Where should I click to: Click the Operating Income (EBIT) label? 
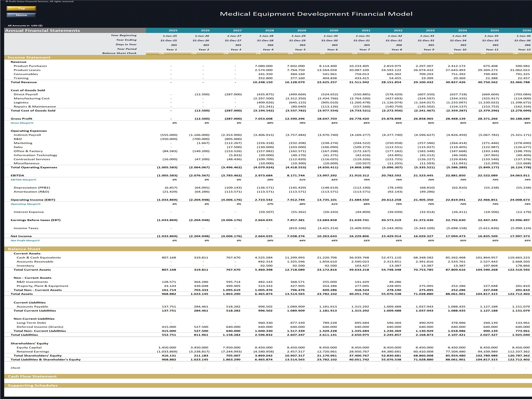(33, 200)
